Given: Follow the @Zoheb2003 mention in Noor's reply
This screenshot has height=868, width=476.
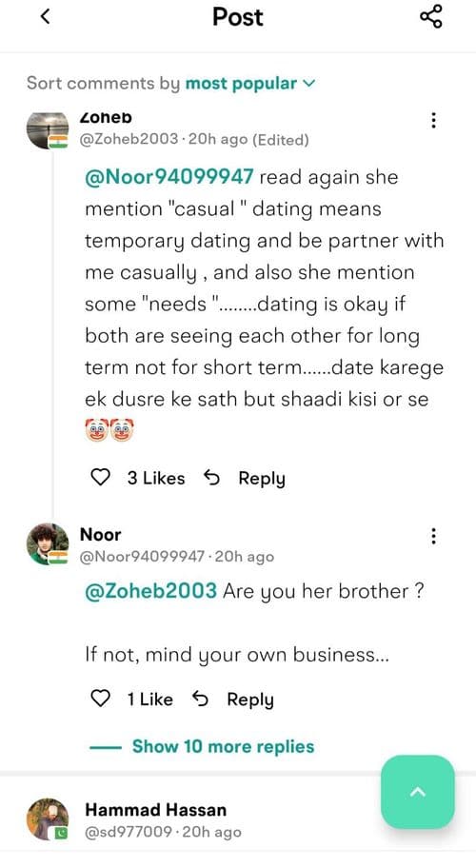Looking at the screenshot, I should 150,591.
